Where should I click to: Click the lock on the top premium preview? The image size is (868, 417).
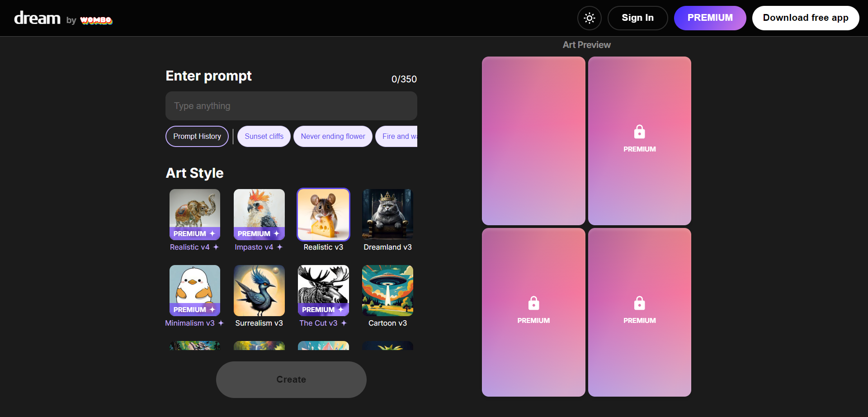[639, 132]
